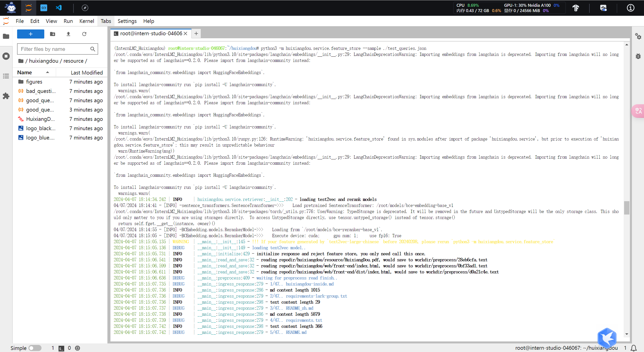
Task: Select the root@intern-studio-04606 terminal tab
Action: click(x=151, y=33)
